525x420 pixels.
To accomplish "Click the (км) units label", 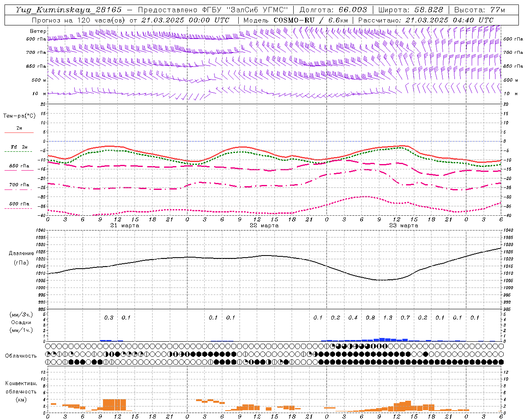I will click(x=21, y=399).
